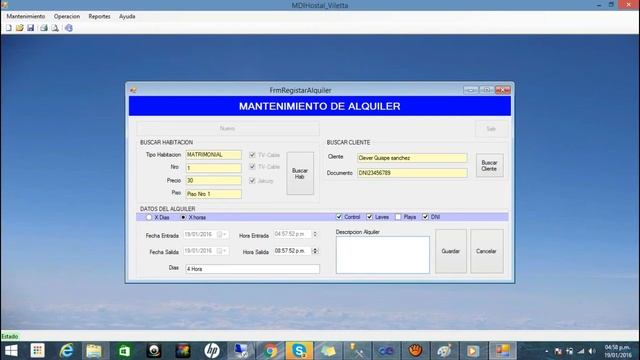Open the paint palette taskbar icon

(444, 351)
